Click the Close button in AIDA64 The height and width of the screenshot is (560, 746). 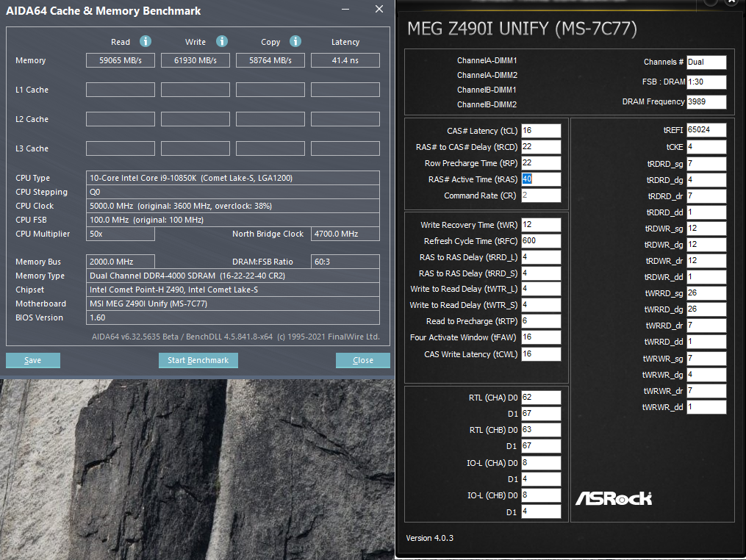[x=362, y=360]
